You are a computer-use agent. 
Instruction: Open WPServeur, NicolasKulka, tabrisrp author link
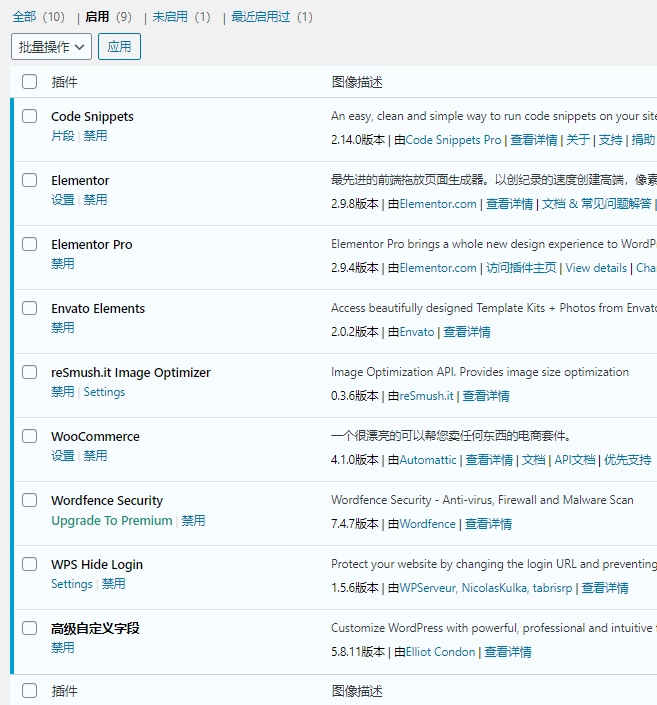point(486,588)
